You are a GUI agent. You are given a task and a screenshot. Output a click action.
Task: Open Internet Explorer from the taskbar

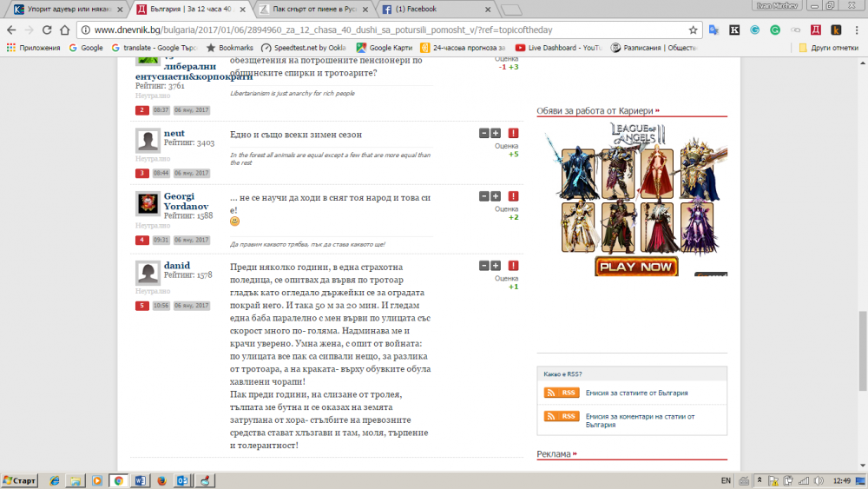(x=54, y=480)
